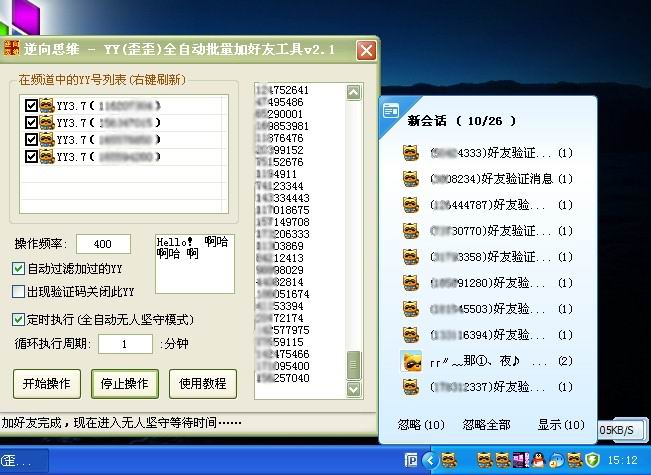Viewport: 651px width, 475px height.
Task: Click raccoon icon of second YY3.7 account
Action: [46, 122]
